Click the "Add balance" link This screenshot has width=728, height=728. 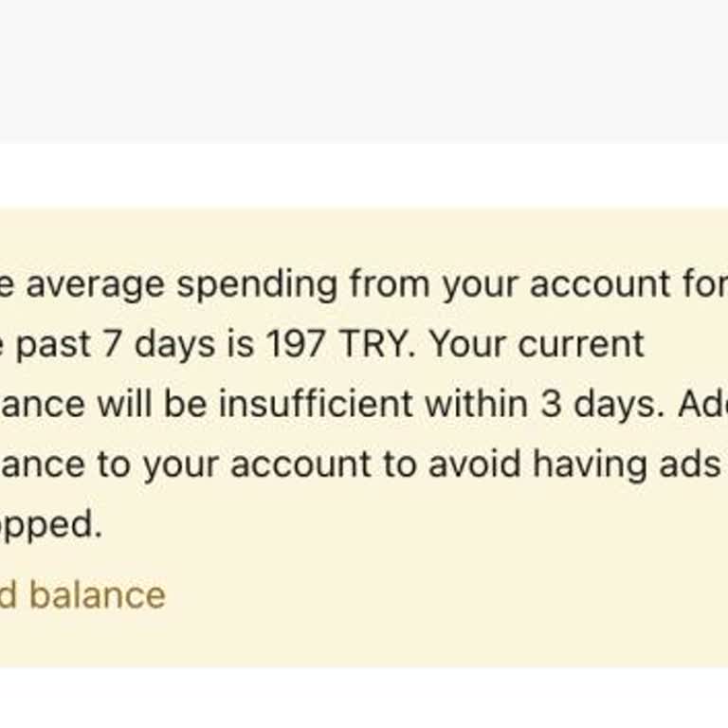coord(85,595)
